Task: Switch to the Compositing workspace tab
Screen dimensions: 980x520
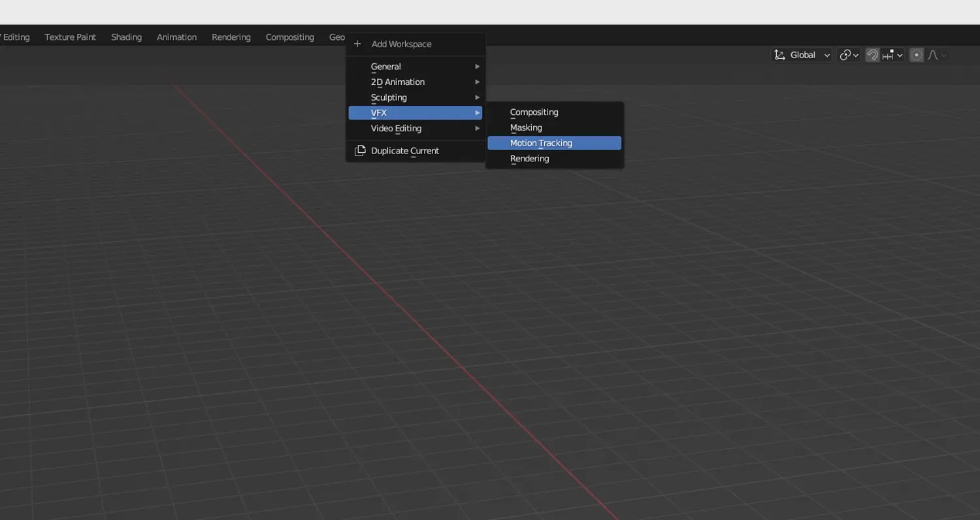Action: pyautogui.click(x=290, y=37)
